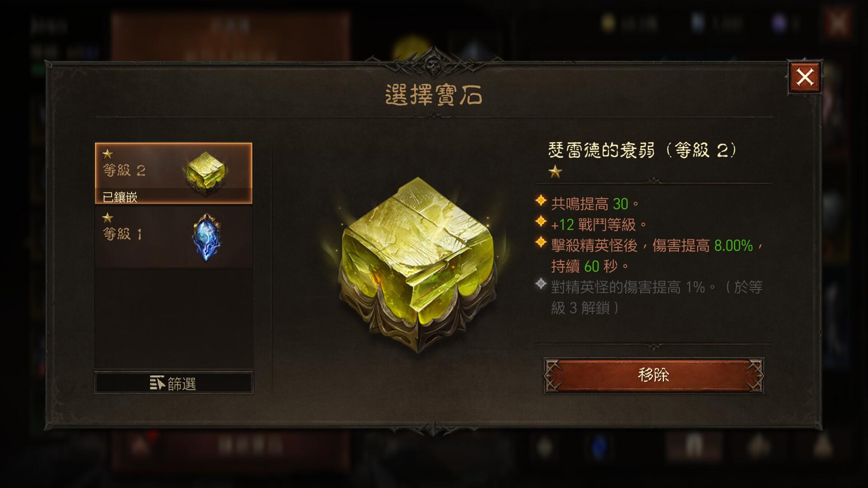Select the blue crystal gem icon in list
This screenshot has height=488, width=868.
[x=206, y=237]
